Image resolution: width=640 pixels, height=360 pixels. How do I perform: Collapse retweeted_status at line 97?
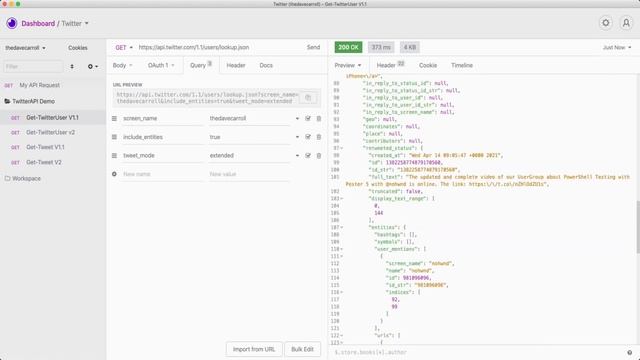click(x=342, y=148)
